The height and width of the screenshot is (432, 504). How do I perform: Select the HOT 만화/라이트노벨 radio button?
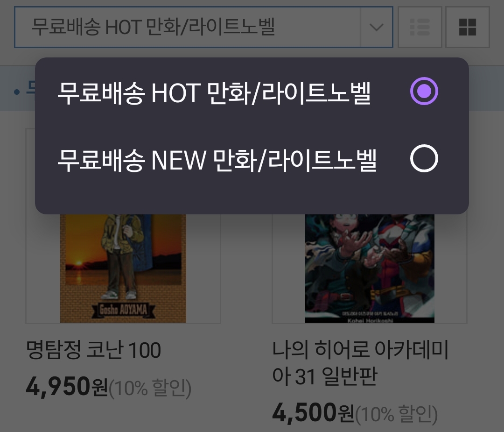424,91
